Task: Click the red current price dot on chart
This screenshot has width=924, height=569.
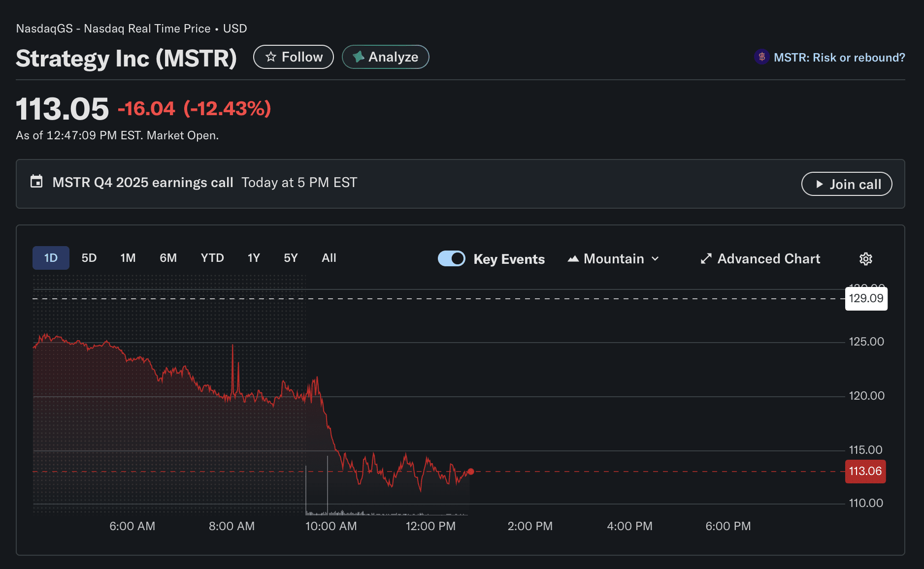Action: click(x=471, y=472)
